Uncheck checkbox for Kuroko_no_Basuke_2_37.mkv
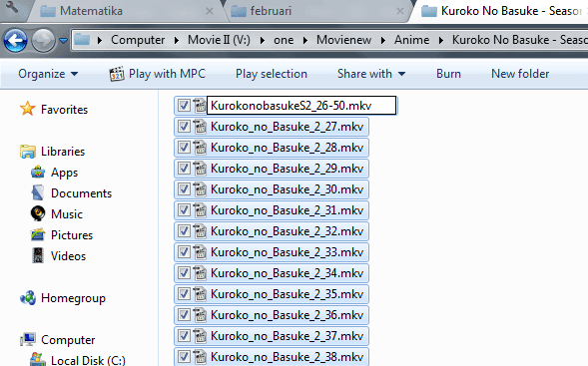This screenshot has width=588, height=366. [184, 336]
